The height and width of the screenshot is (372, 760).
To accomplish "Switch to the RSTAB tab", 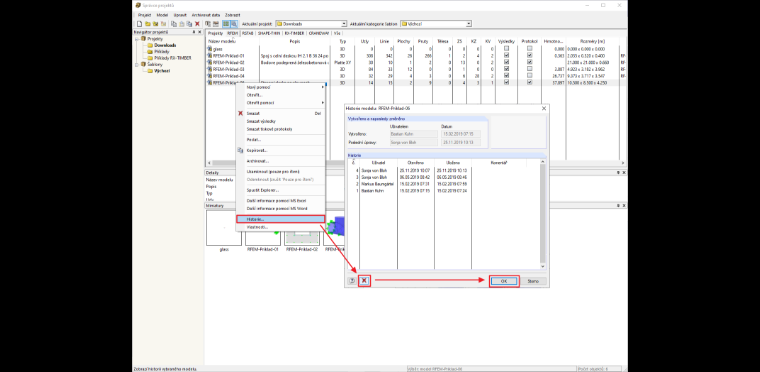I will coord(247,33).
